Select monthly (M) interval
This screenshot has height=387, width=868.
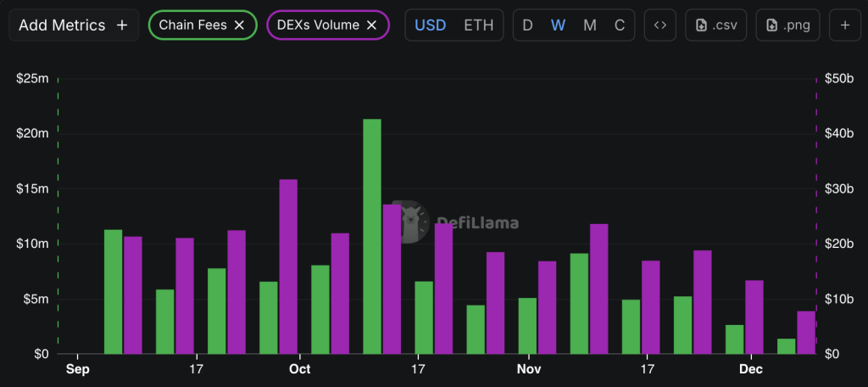click(589, 25)
